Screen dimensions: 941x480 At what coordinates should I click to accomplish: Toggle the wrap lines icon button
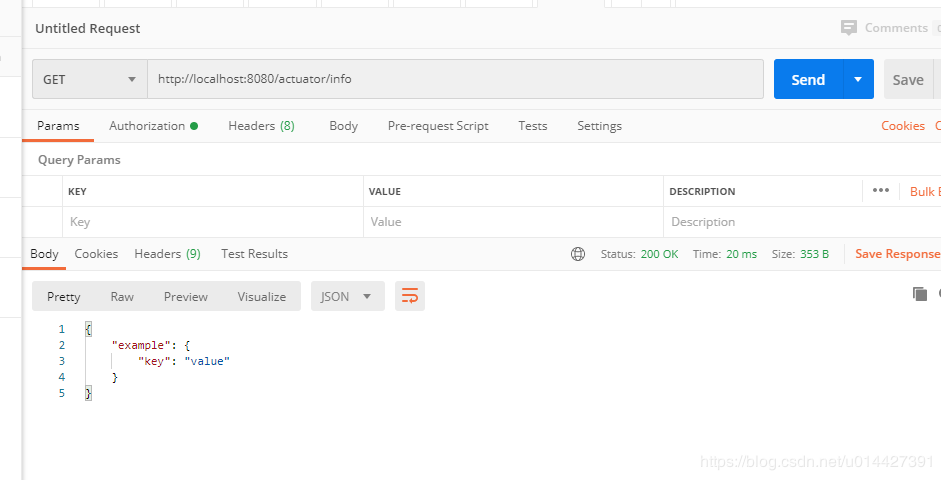pos(410,296)
